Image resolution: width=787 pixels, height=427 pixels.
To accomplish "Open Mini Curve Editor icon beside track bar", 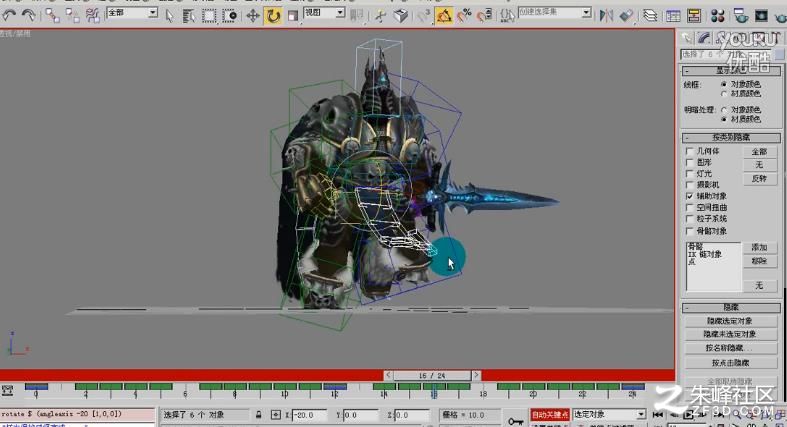I will 8,390.
